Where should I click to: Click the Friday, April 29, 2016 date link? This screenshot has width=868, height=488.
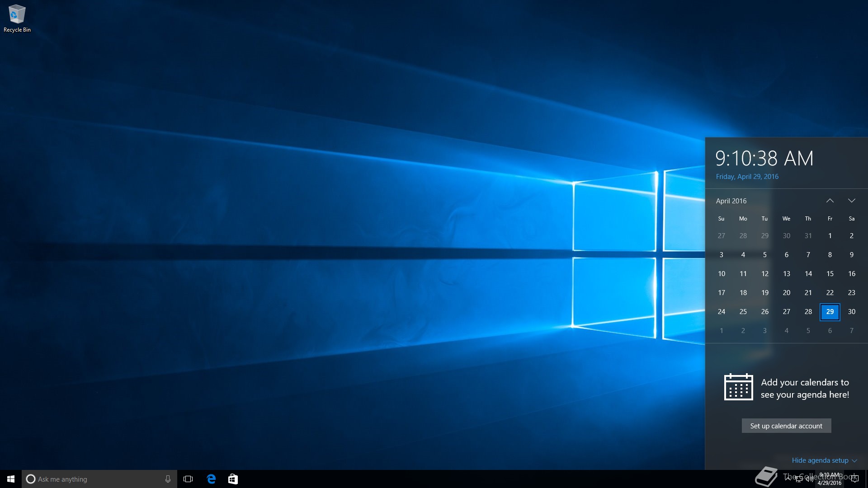747,177
